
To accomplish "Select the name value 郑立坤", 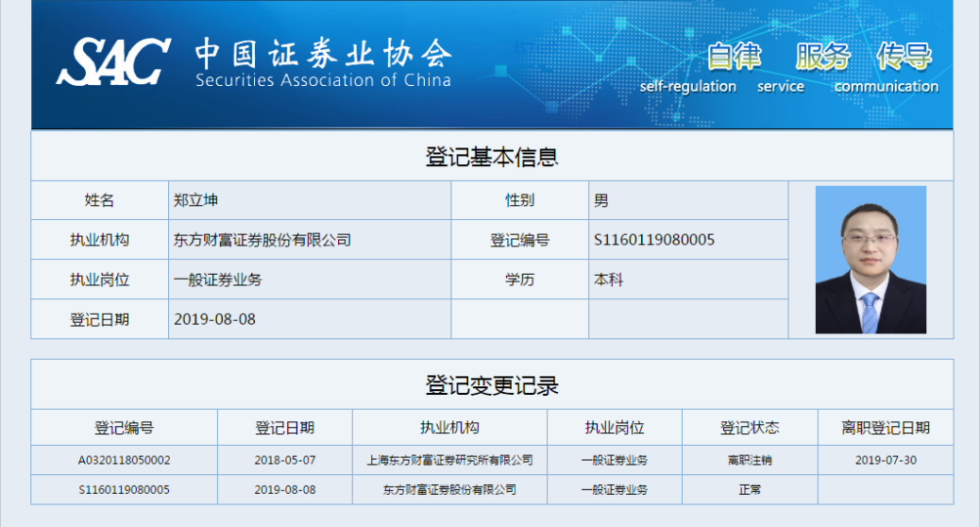I will tap(195, 200).
